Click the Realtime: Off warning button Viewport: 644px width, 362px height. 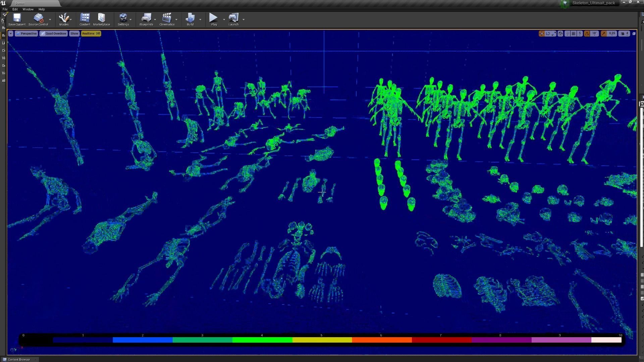(x=91, y=34)
